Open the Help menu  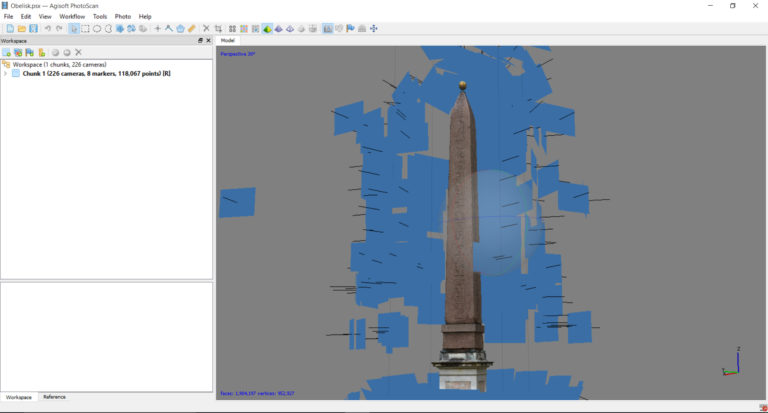click(145, 17)
